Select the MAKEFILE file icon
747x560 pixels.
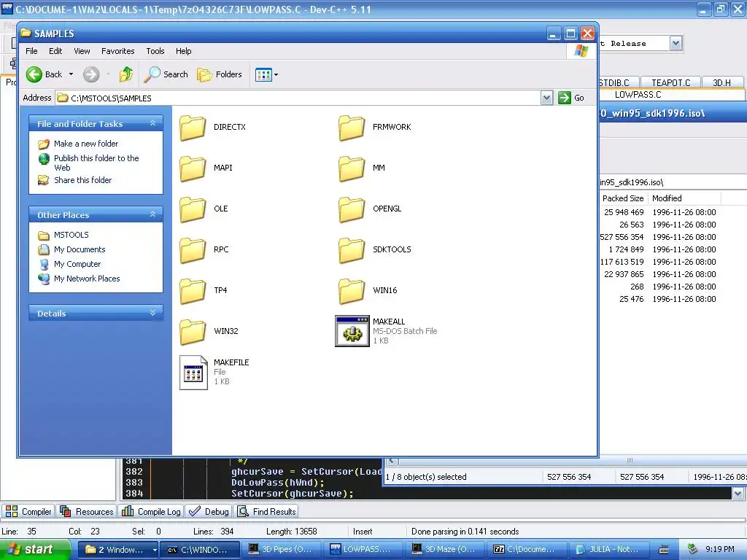(x=193, y=373)
